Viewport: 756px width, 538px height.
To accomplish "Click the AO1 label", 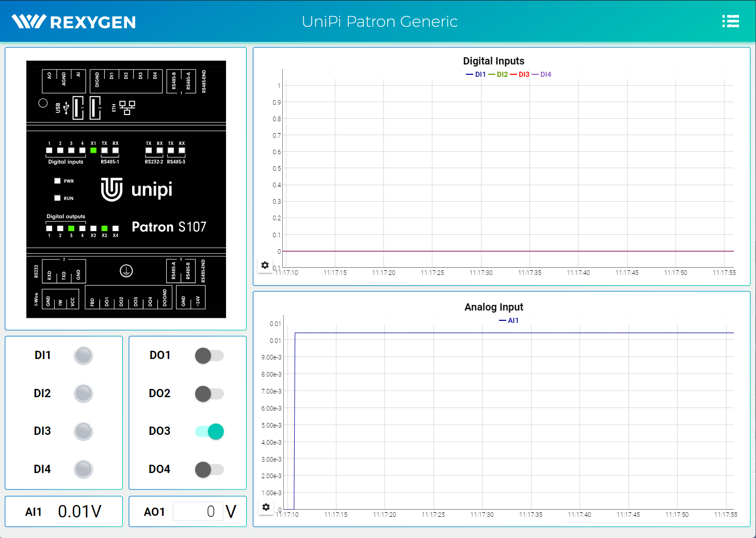I will pyautogui.click(x=154, y=512).
